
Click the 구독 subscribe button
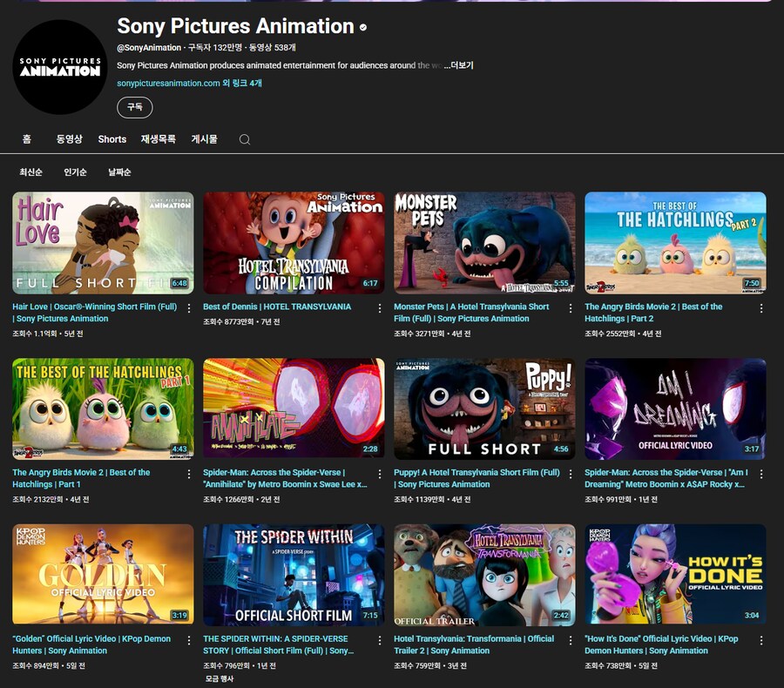(x=135, y=107)
